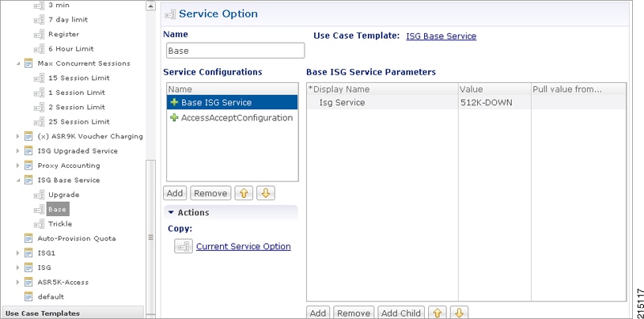Click the Trickle service option icon

pyautogui.click(x=39, y=224)
